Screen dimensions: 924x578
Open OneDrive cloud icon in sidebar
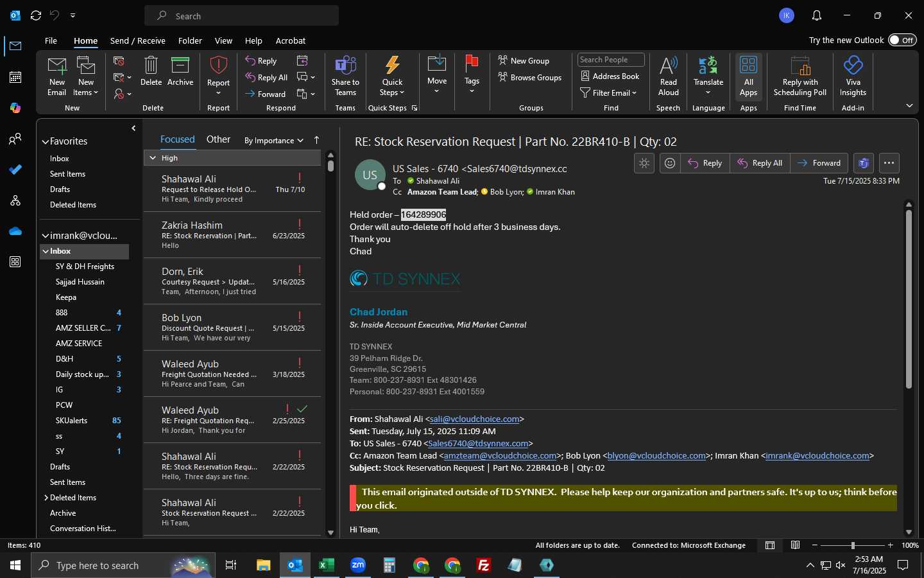tap(15, 231)
